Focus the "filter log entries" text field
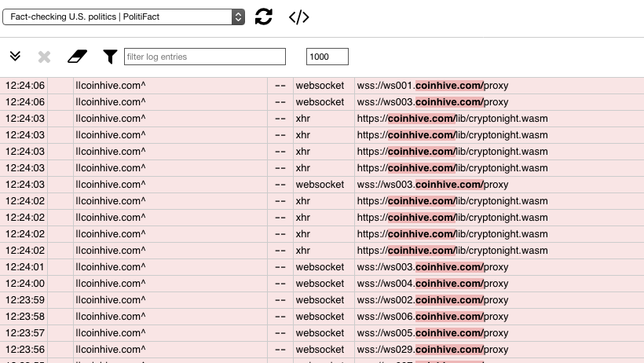Viewport: 644px width, 363px height. [205, 57]
